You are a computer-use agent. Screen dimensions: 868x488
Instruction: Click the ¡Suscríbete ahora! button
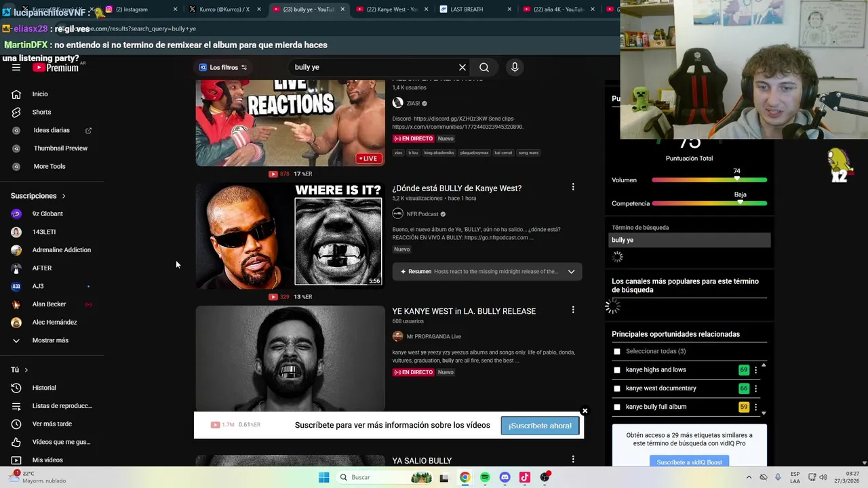pyautogui.click(x=540, y=426)
